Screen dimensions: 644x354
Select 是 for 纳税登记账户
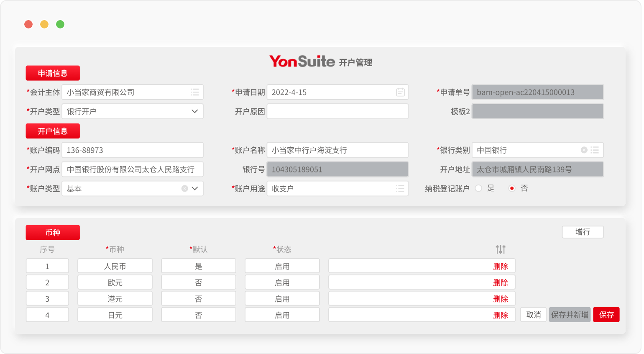point(479,189)
